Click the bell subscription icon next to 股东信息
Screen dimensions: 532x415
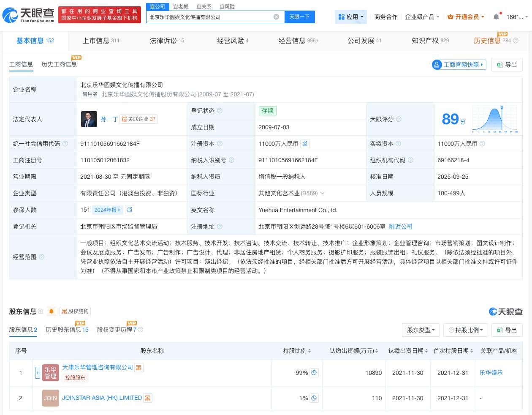tap(51, 311)
